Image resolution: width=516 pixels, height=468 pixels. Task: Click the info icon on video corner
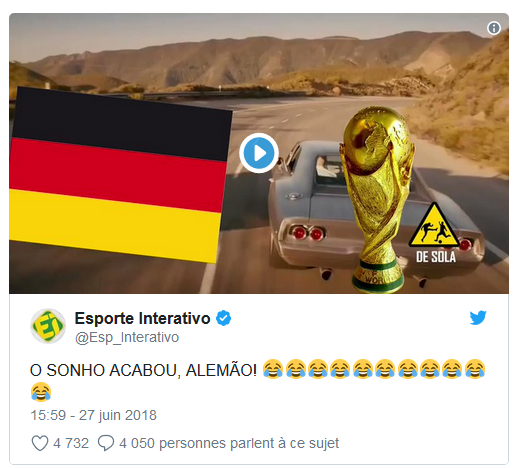pos(494,28)
